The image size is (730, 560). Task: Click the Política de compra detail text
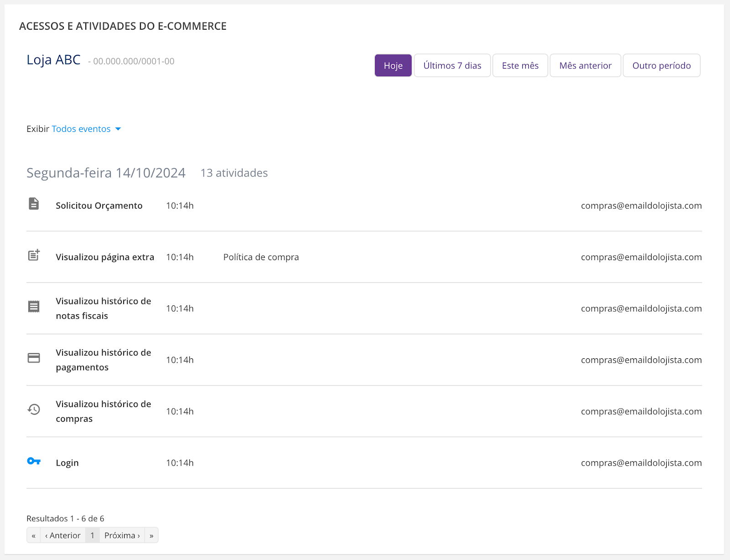point(261,257)
